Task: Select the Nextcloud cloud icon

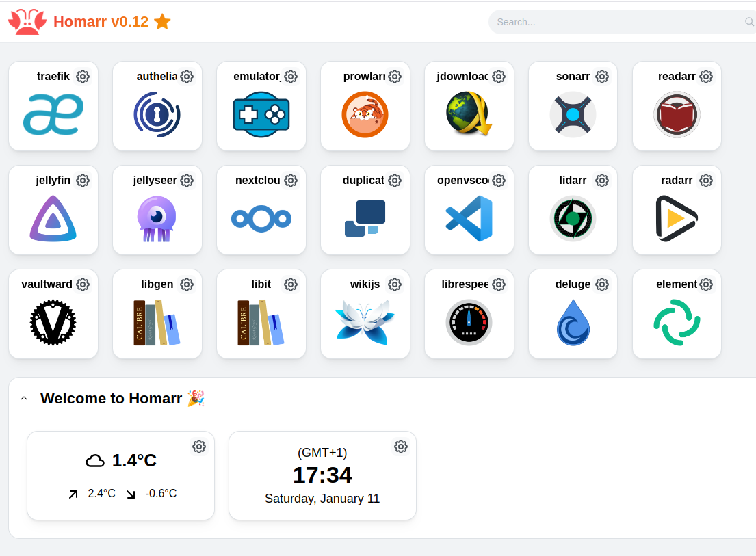Action: click(x=261, y=218)
